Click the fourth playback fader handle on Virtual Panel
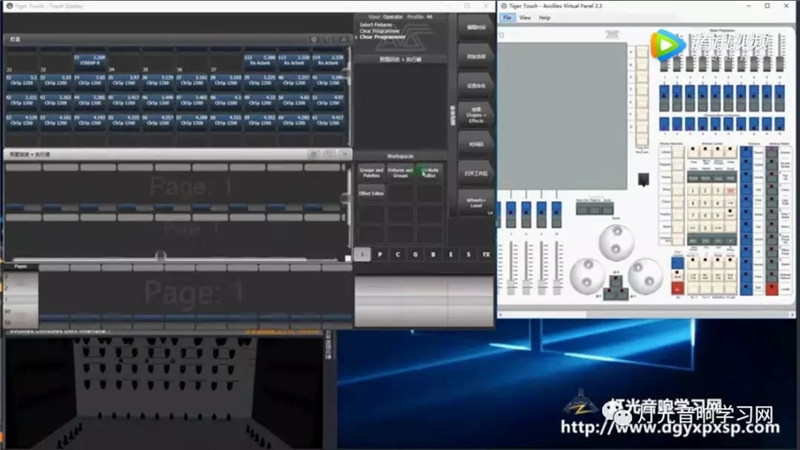The height and width of the screenshot is (450, 800). [x=557, y=286]
